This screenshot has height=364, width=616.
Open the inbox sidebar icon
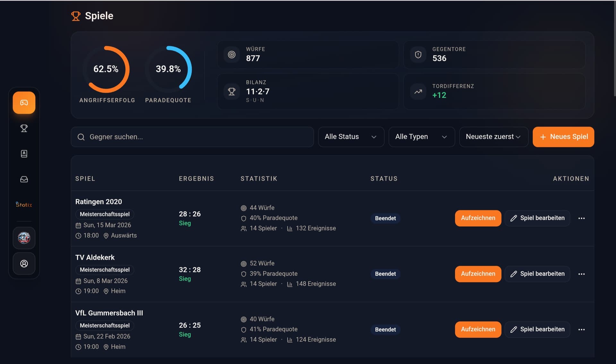24,179
